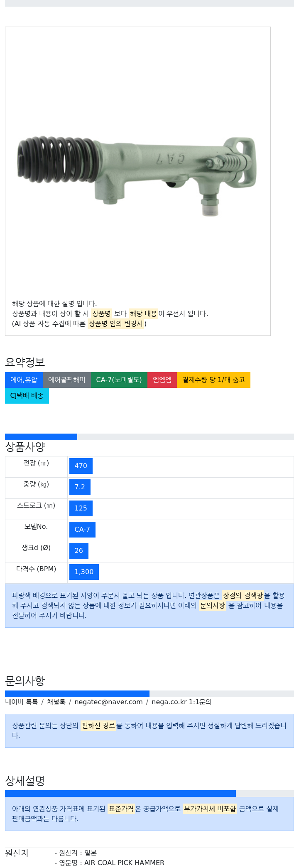
Task: Select the 26 shank diameter value
Action: [79, 551]
